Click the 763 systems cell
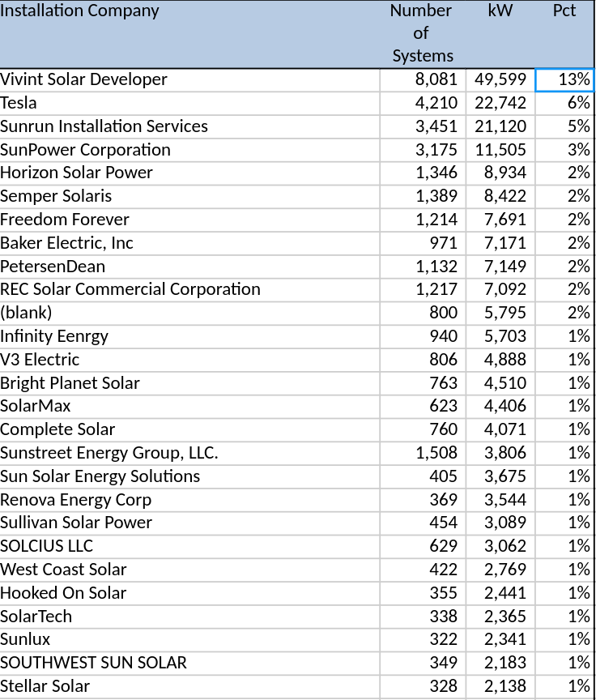This screenshot has height=700, width=596. [423, 383]
